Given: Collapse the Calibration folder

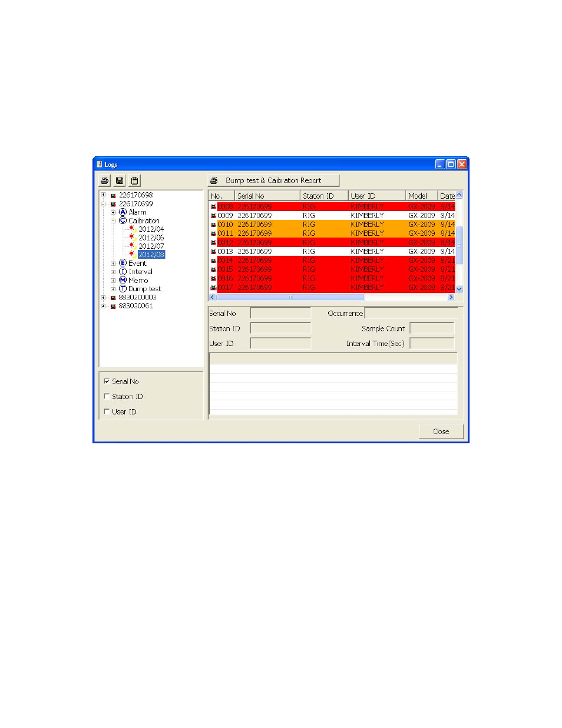Looking at the screenshot, I should tap(114, 221).
